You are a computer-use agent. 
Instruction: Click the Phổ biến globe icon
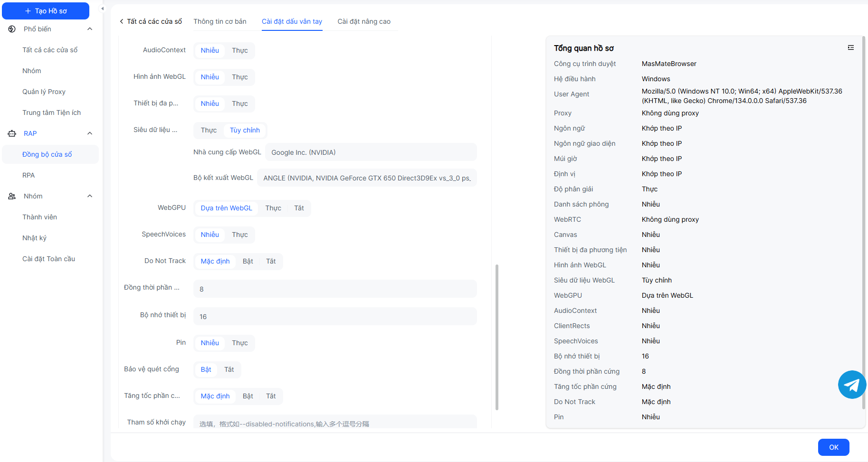tap(12, 29)
